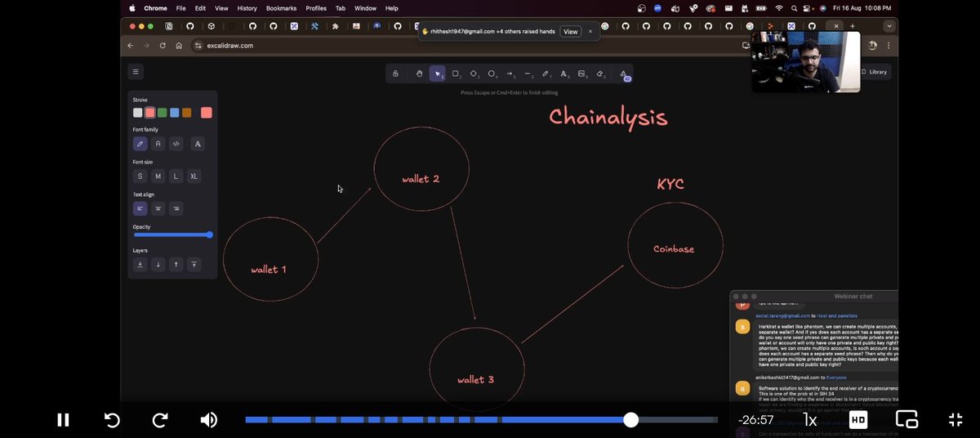Viewport: 980px width, 438px height.
Task: Send layer to back
Action: pos(140,265)
